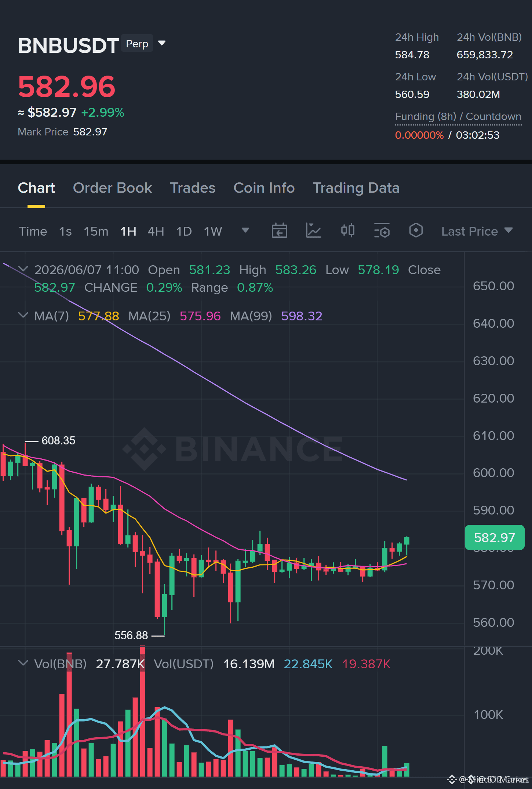Viewport: 532px width, 789px height.
Task: Open the BNBUSDT pair selector dropdown arrow
Action: pos(162,43)
